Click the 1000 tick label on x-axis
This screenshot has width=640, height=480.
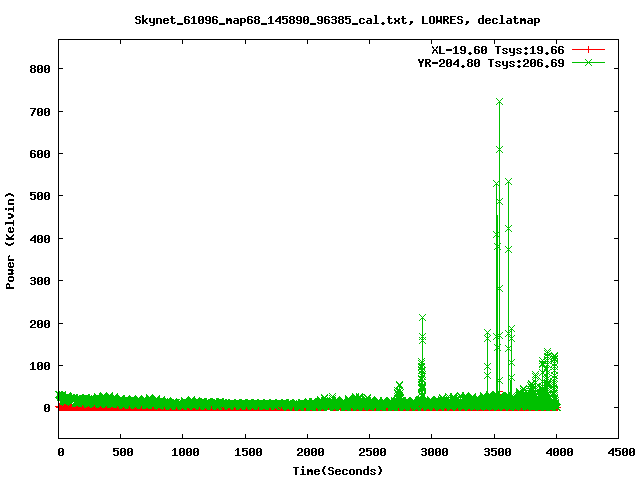(x=184, y=453)
